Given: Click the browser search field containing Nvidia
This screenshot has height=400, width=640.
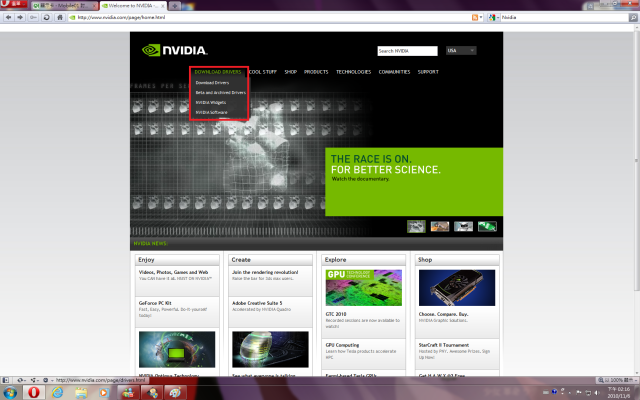Looking at the screenshot, I should 564,18.
